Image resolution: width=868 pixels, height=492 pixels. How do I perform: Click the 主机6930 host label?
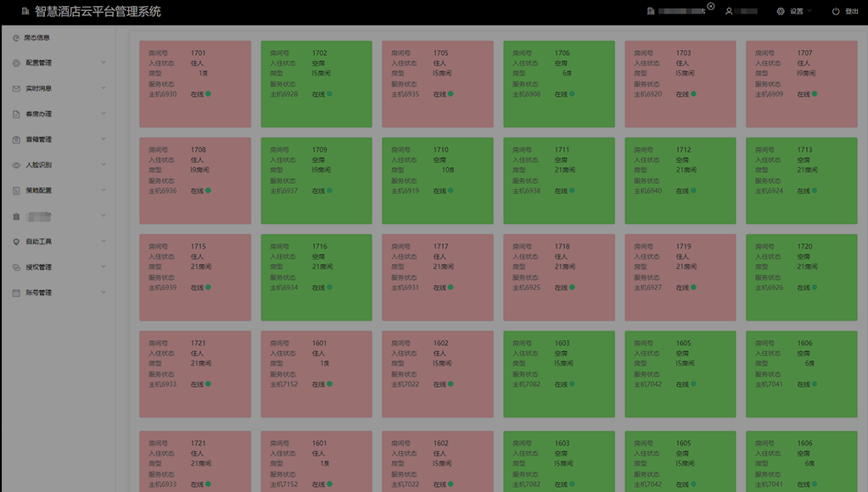click(163, 94)
